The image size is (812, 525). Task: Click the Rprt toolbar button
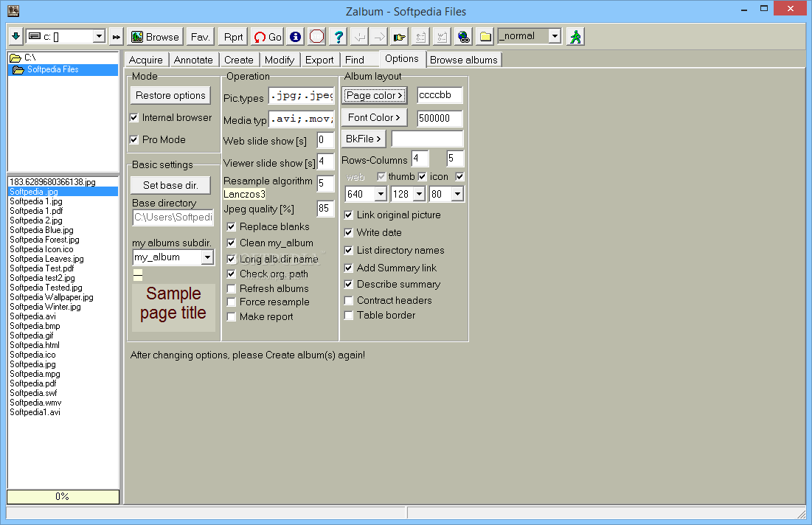point(233,37)
